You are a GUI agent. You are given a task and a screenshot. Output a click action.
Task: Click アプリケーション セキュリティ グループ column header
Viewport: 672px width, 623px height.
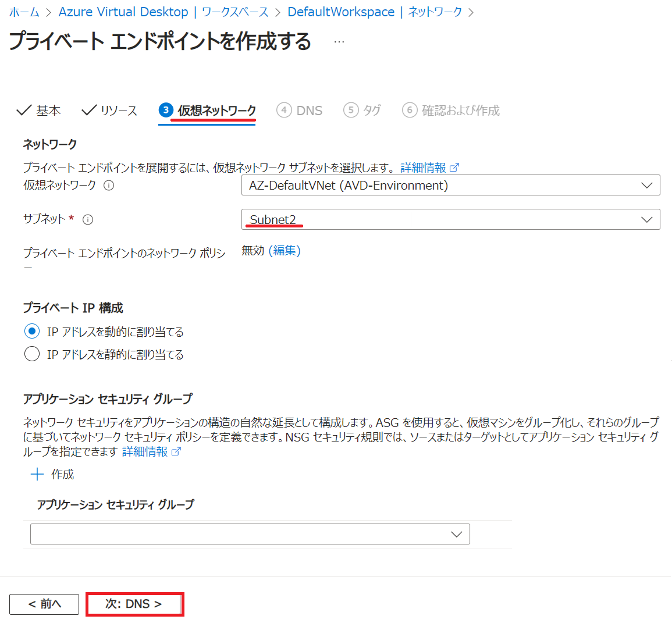pyautogui.click(x=116, y=504)
